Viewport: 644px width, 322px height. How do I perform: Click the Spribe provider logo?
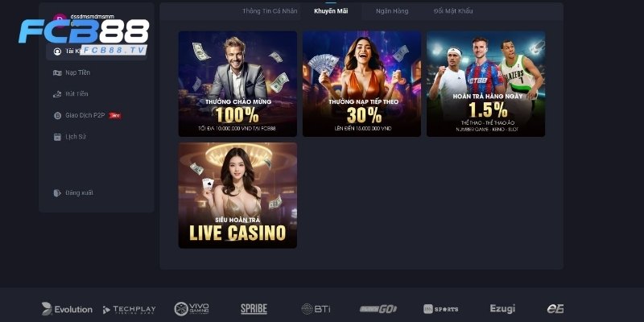(254, 309)
